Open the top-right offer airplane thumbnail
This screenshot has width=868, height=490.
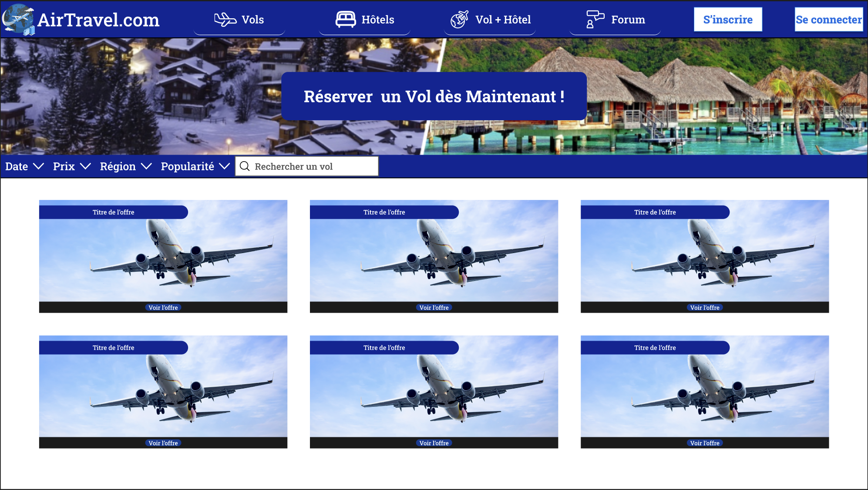point(704,257)
